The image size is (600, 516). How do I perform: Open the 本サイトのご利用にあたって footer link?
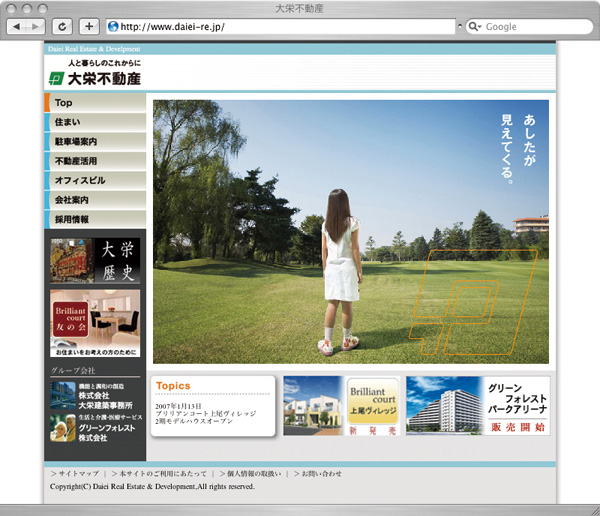tap(159, 474)
